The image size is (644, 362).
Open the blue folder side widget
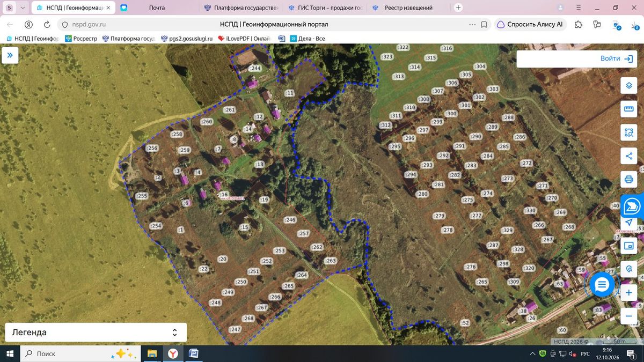(x=633, y=206)
